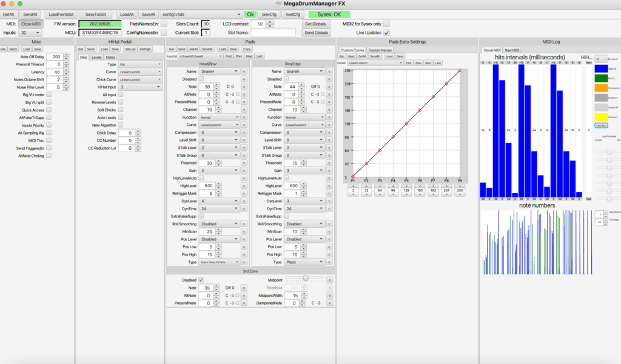Select the P9 curve point at 255
This screenshot has width=621, height=364.
pos(460,71)
